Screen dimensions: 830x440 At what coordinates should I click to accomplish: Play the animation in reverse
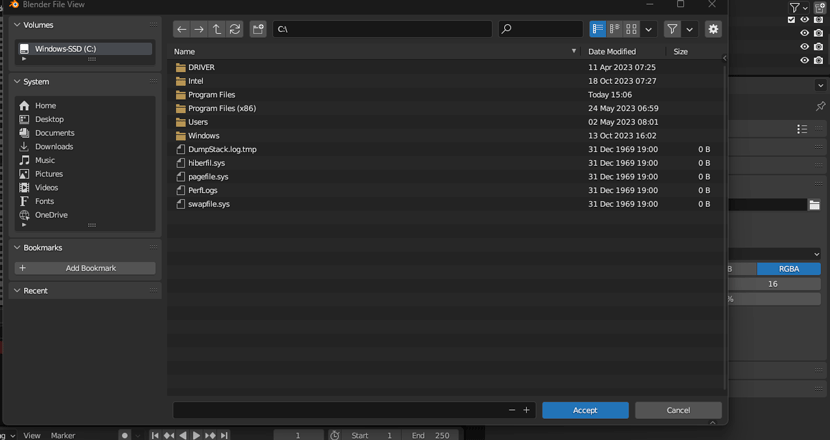coord(183,435)
